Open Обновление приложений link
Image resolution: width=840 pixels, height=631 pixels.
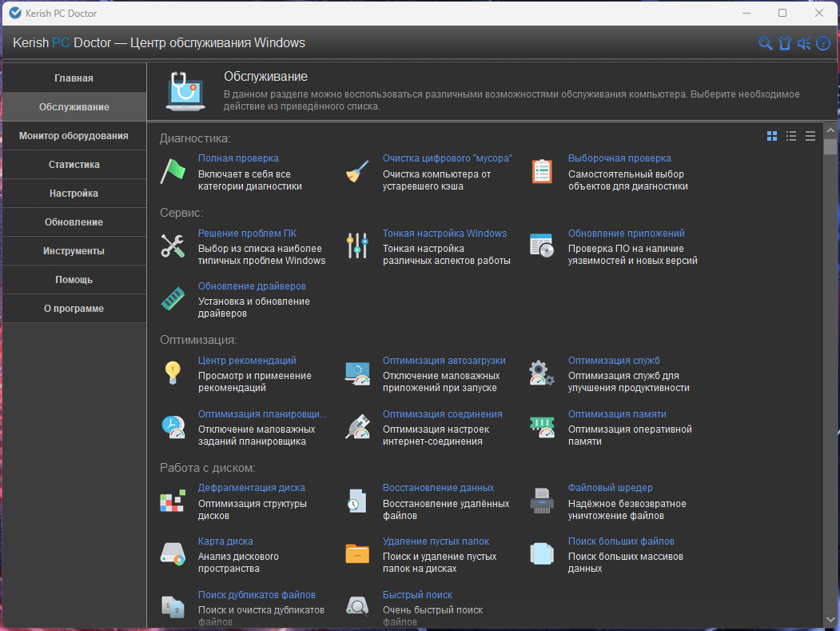(x=627, y=234)
